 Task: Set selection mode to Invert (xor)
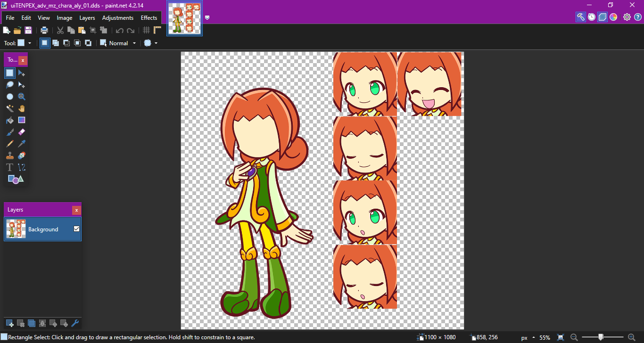pyautogui.click(x=88, y=43)
